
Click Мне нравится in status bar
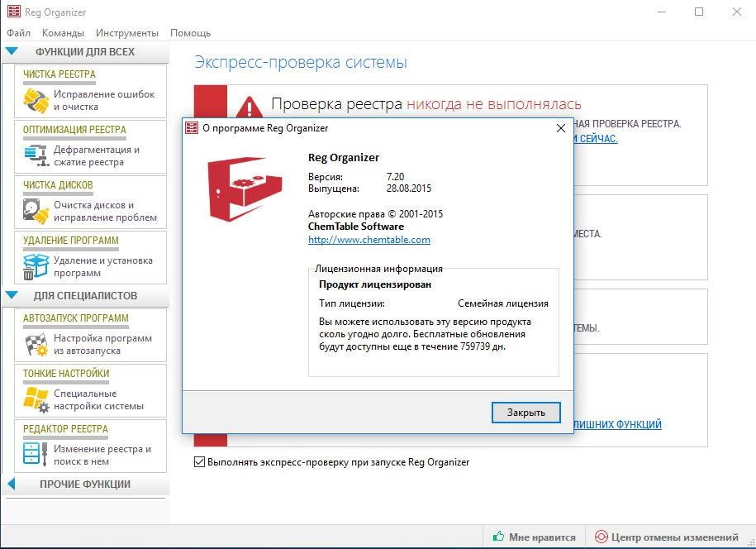(535, 537)
